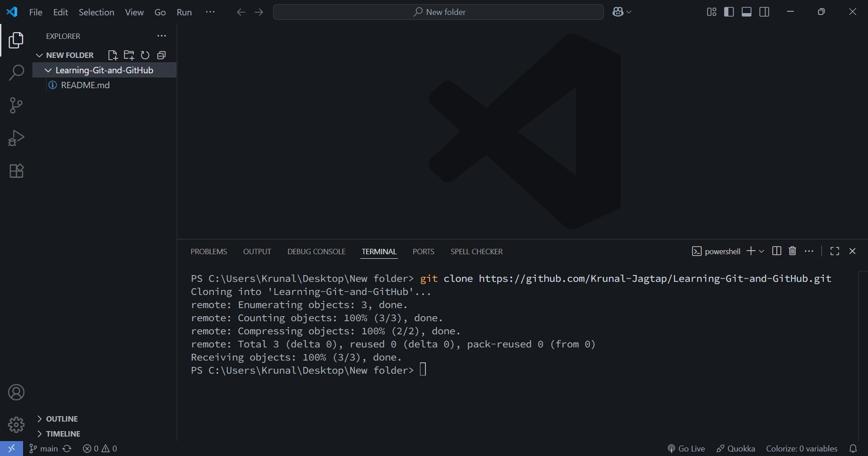Viewport: 868px width, 456px height.
Task: Open the Run menu
Action: coord(184,12)
